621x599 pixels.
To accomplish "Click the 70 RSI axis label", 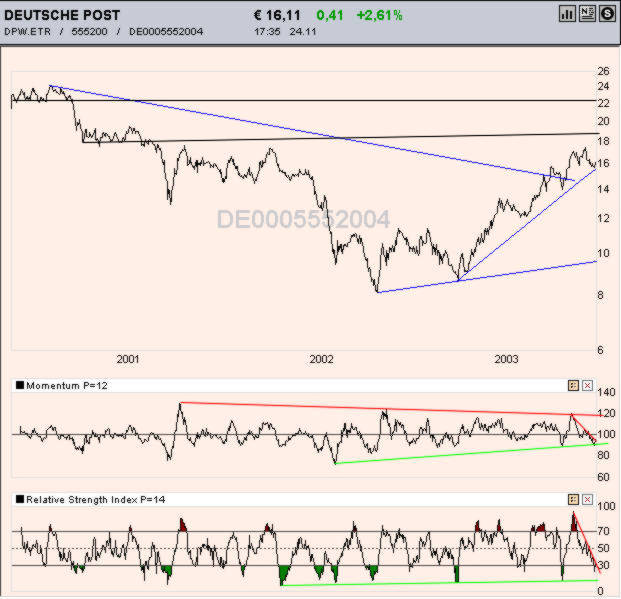I will tap(603, 530).
